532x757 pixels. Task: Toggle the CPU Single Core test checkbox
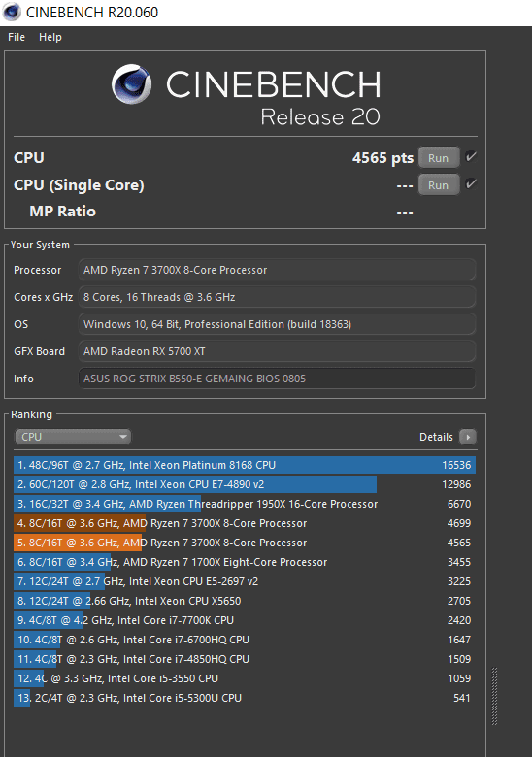pyautogui.click(x=471, y=184)
